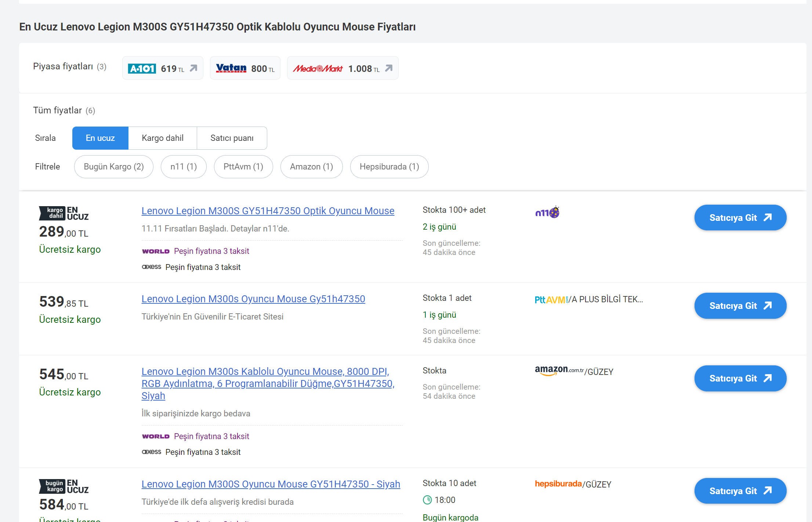Filter offers by Amazon (1)
The image size is (812, 522).
pyautogui.click(x=312, y=167)
